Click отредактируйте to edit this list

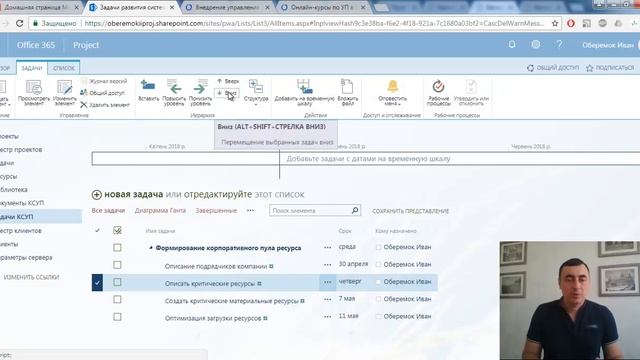pos(218,195)
